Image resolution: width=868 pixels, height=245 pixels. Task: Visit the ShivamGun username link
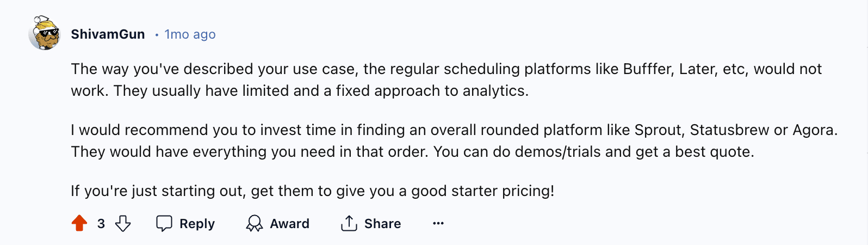click(108, 34)
